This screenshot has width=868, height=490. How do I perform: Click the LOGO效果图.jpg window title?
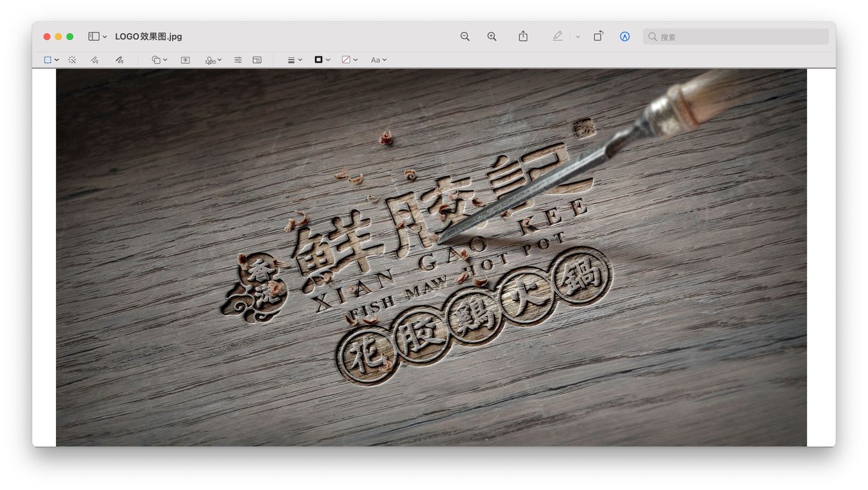[x=149, y=36]
